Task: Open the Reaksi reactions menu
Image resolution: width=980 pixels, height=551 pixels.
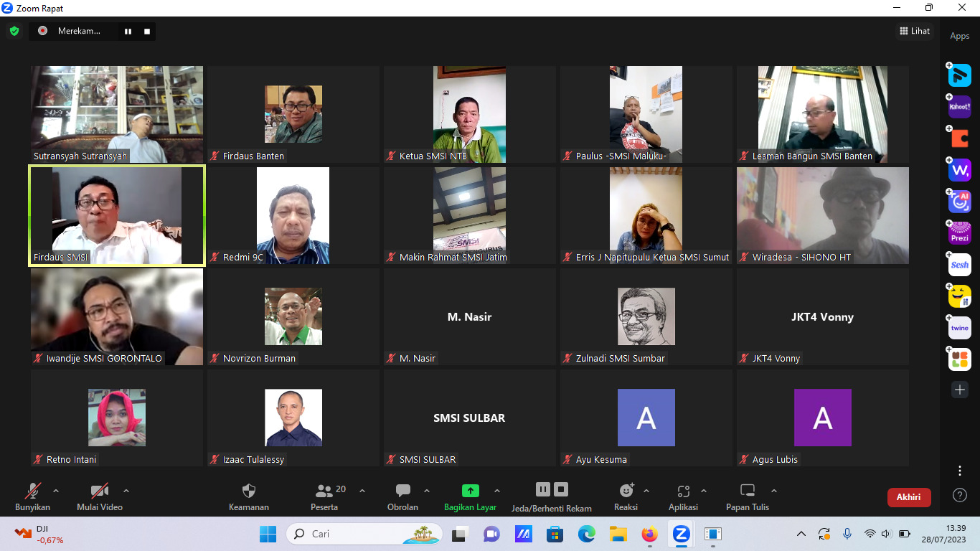Action: (626, 491)
